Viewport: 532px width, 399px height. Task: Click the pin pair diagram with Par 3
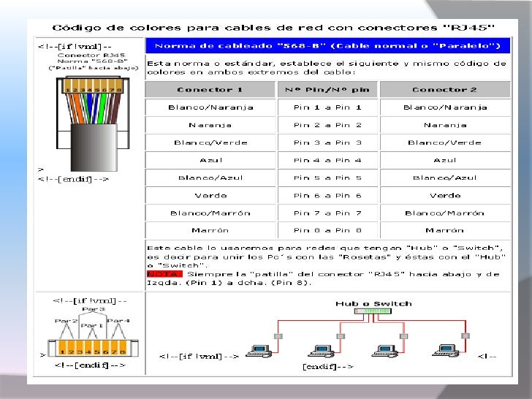point(93,332)
